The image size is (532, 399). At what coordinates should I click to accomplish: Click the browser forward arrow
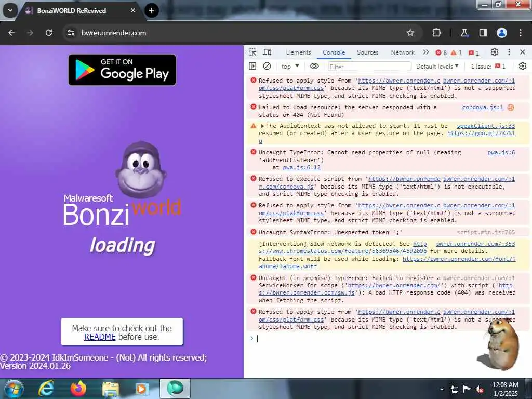point(30,33)
